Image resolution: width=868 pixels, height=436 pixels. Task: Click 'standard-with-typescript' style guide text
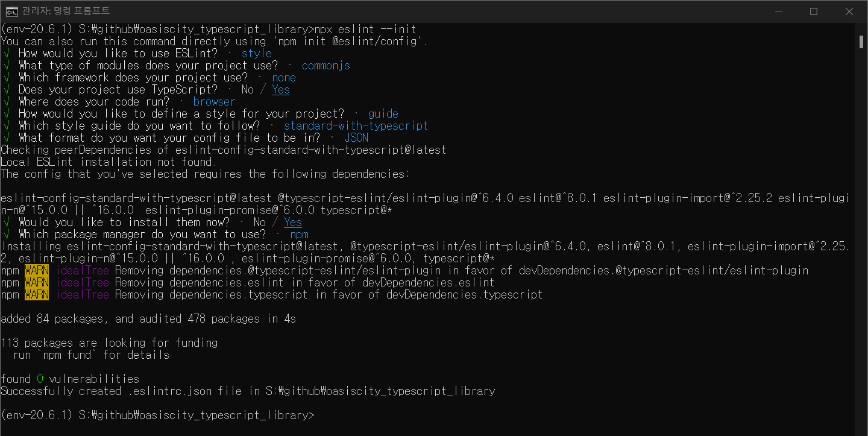click(x=356, y=125)
